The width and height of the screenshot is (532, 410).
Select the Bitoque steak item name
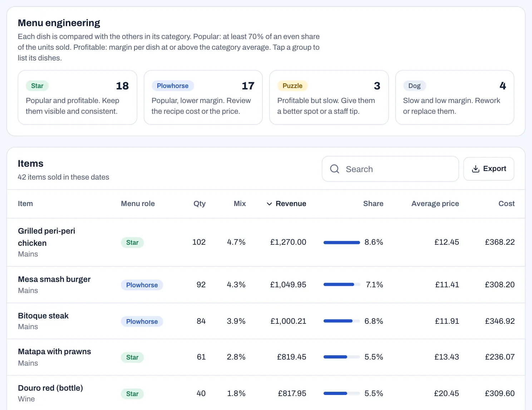coord(43,316)
